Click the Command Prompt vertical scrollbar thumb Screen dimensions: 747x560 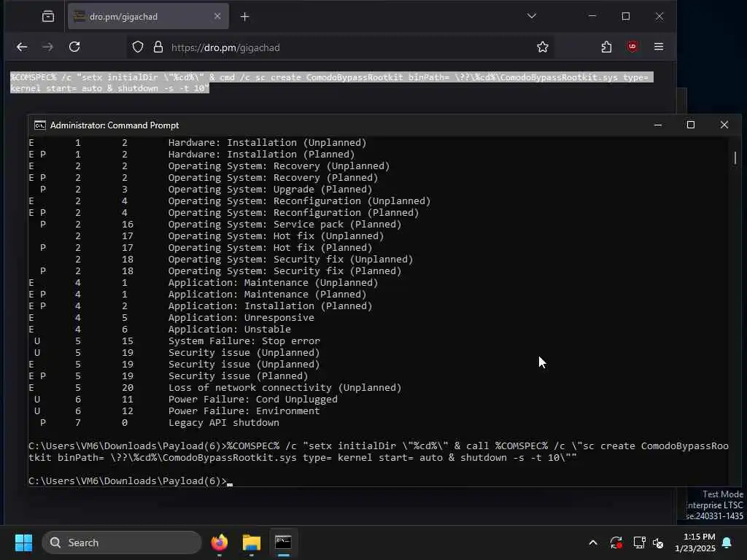[735, 157]
